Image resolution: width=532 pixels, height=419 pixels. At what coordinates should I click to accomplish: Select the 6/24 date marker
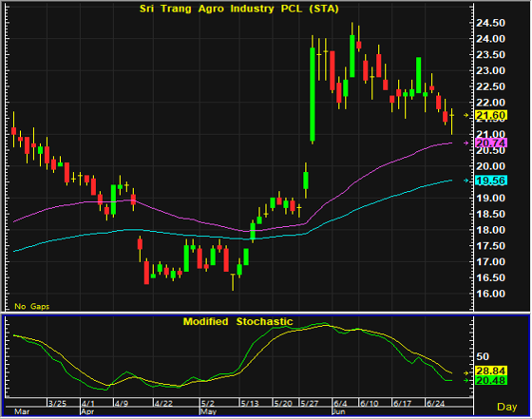tap(435, 404)
